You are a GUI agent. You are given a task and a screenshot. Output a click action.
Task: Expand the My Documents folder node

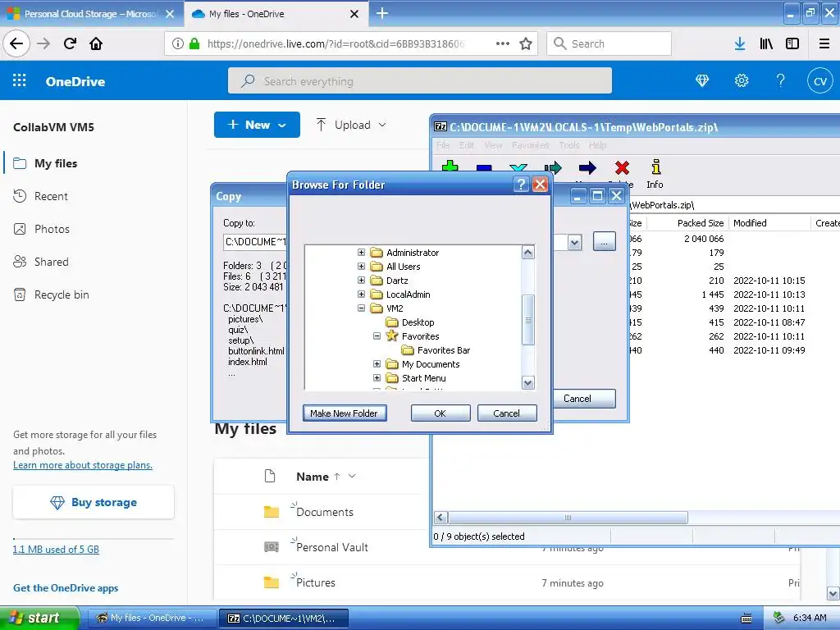[x=377, y=363]
